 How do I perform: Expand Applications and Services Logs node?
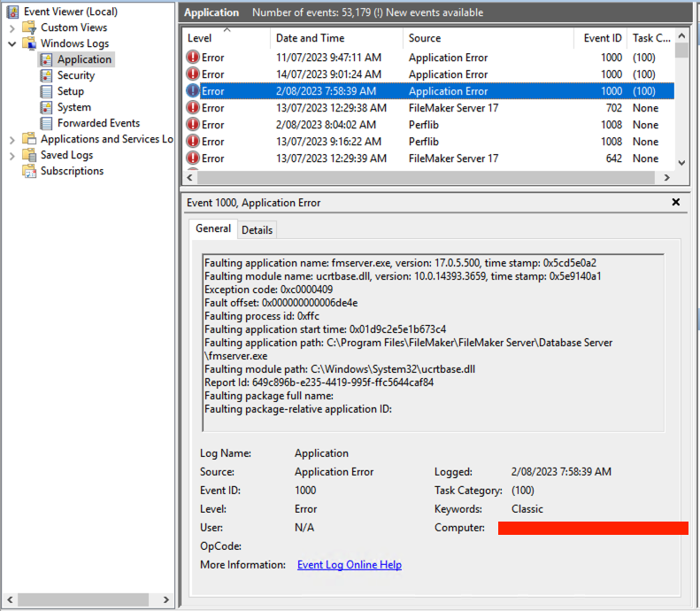pos(12,139)
